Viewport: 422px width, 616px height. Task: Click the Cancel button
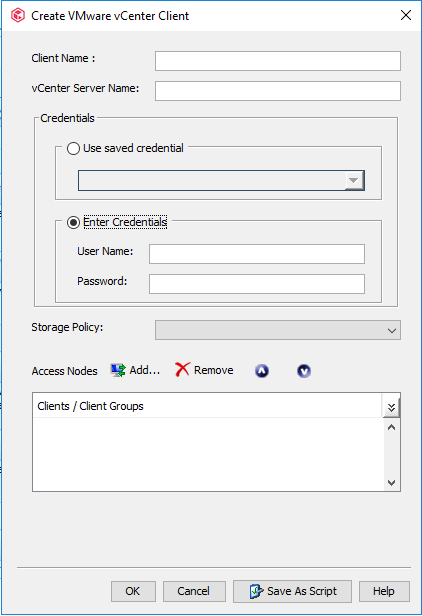tap(194, 591)
